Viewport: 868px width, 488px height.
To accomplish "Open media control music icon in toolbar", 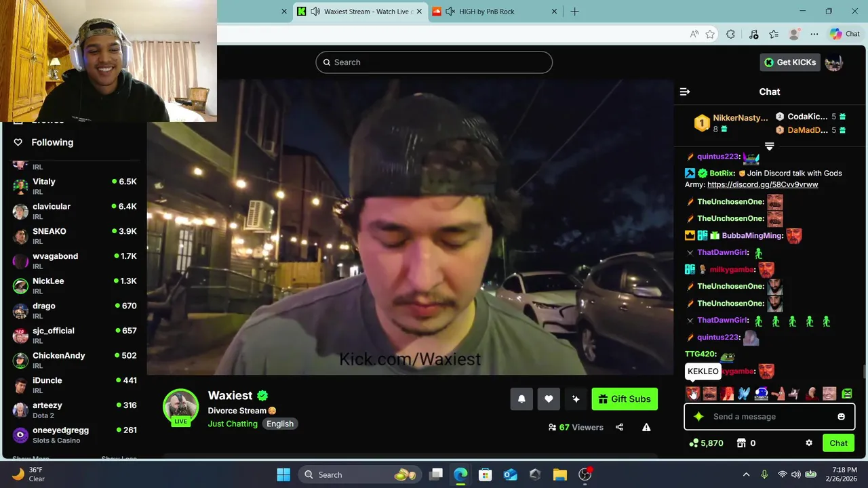I will [x=753, y=34].
